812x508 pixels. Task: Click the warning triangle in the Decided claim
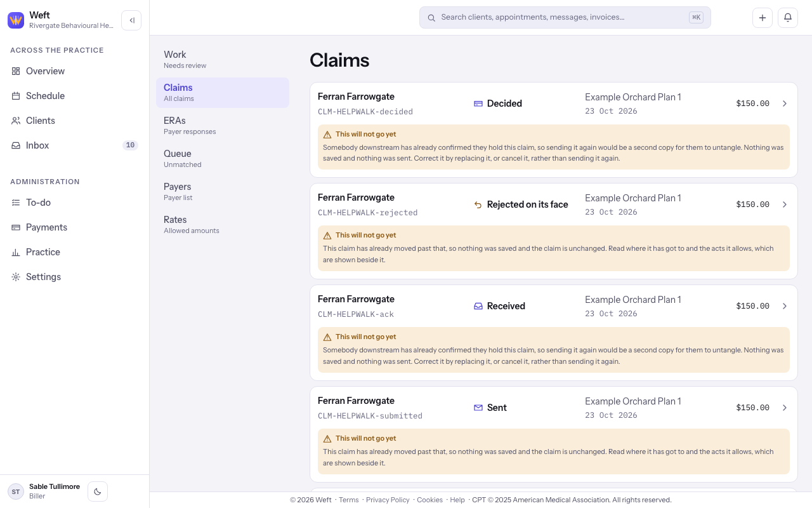point(327,135)
